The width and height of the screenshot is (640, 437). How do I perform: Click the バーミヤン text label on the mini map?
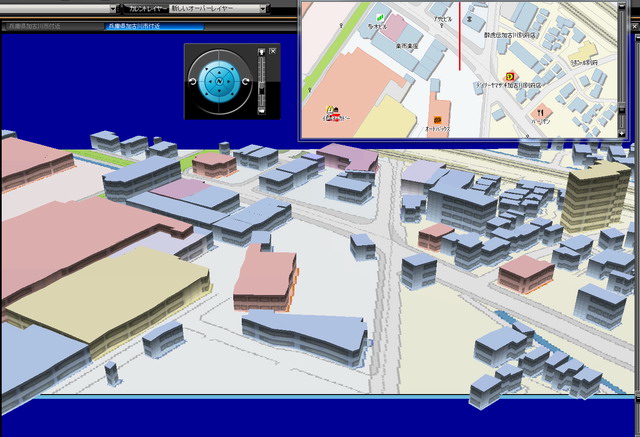click(541, 122)
